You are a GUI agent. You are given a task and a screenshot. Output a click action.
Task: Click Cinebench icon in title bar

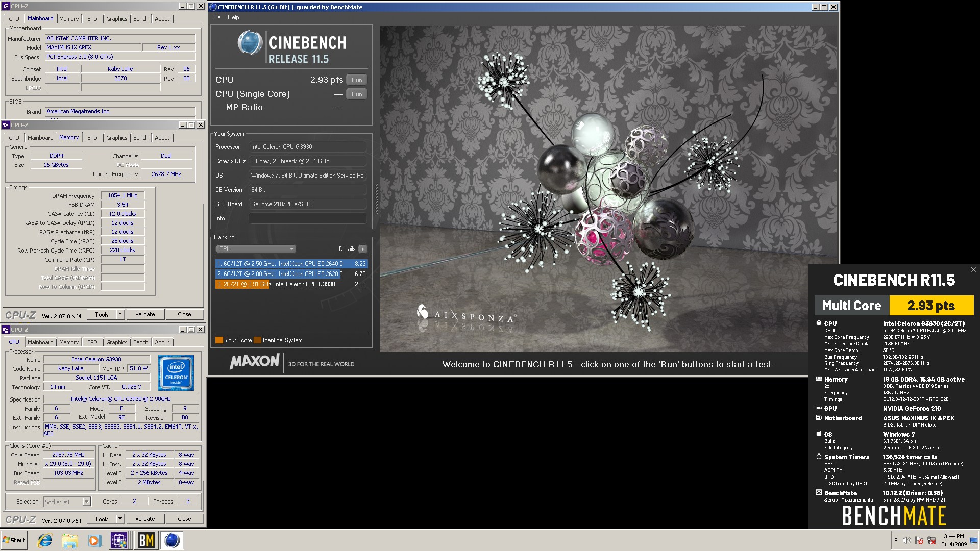(213, 7)
